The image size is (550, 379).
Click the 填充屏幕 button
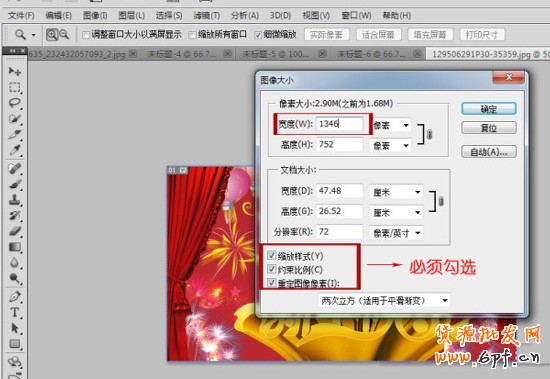point(430,35)
